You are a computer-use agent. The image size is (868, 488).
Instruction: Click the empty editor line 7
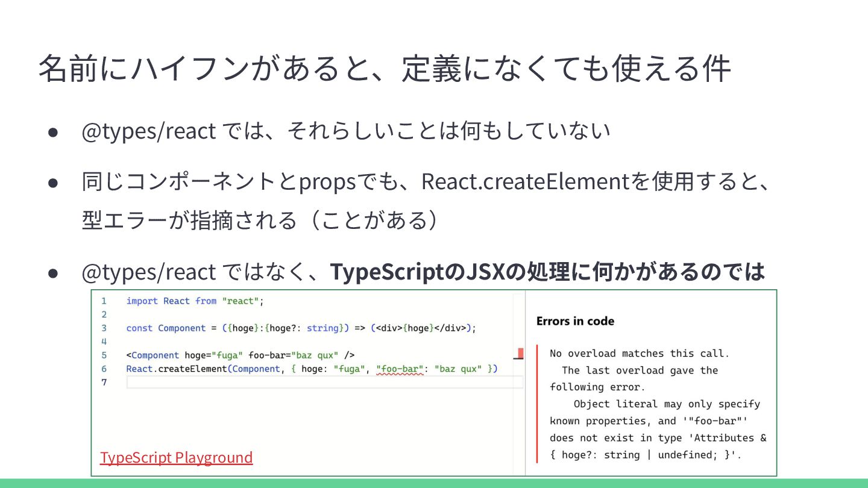click(324, 382)
